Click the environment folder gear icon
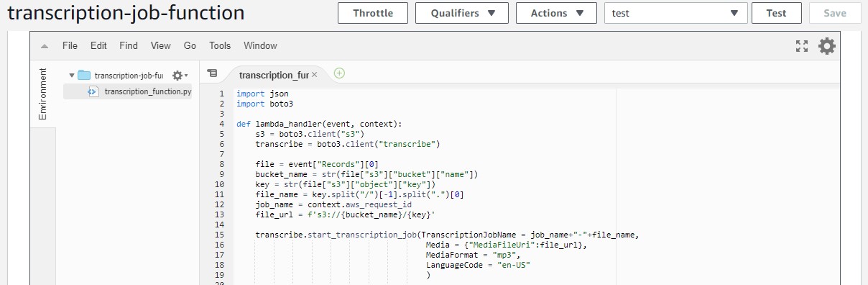868x285 pixels. (180, 75)
